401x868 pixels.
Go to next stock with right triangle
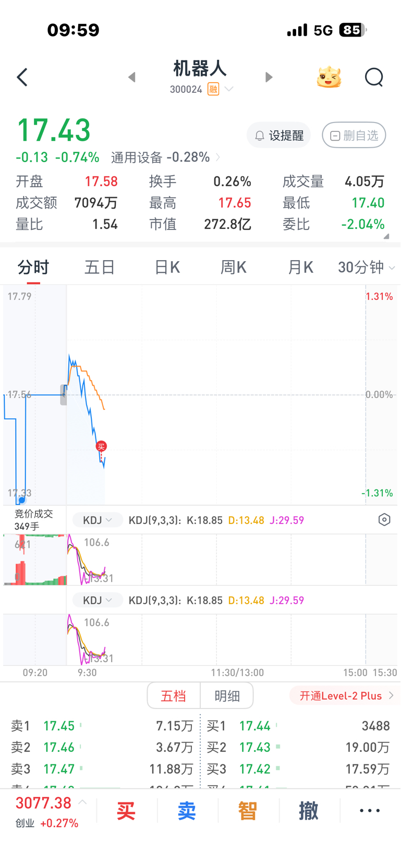pyautogui.click(x=269, y=78)
